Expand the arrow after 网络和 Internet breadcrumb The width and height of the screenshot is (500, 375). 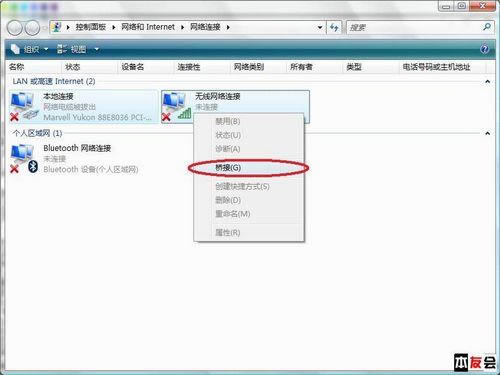pos(183,27)
